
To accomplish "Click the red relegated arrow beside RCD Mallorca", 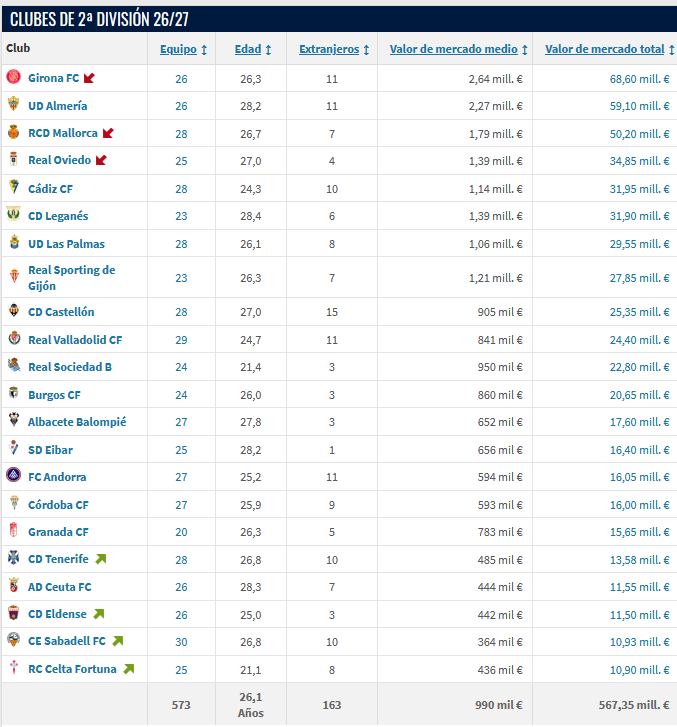I will 108,133.
